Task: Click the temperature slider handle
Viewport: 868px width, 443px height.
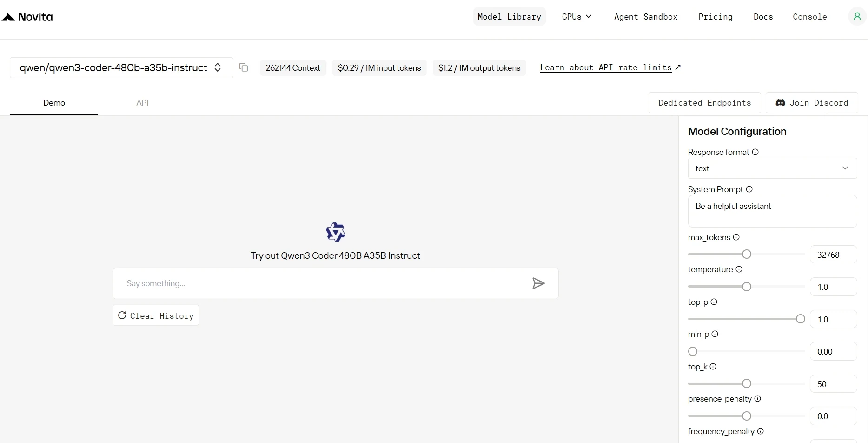Action: point(746,287)
